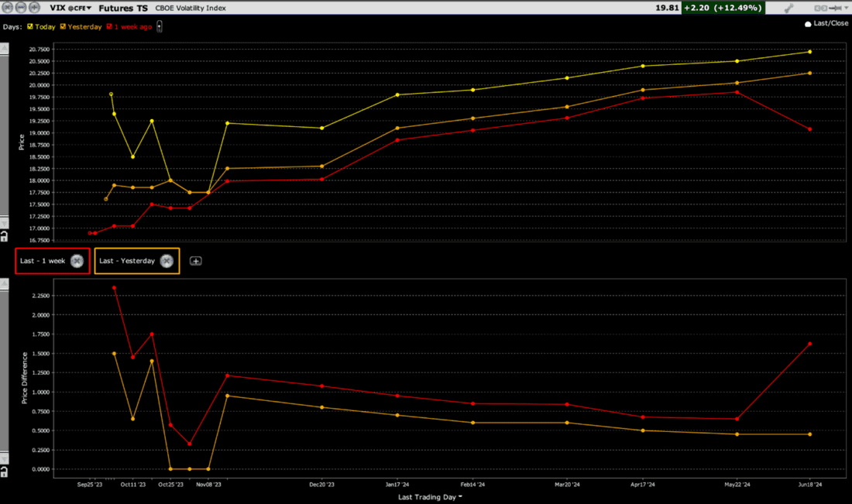Click Today's Dec20 '23 yellow data point

(x=321, y=129)
